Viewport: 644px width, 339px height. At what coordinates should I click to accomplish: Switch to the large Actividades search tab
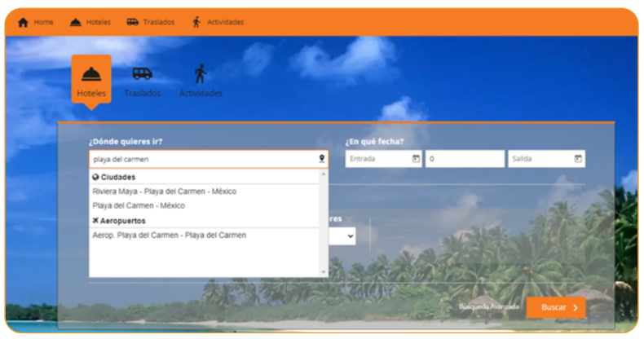click(201, 80)
